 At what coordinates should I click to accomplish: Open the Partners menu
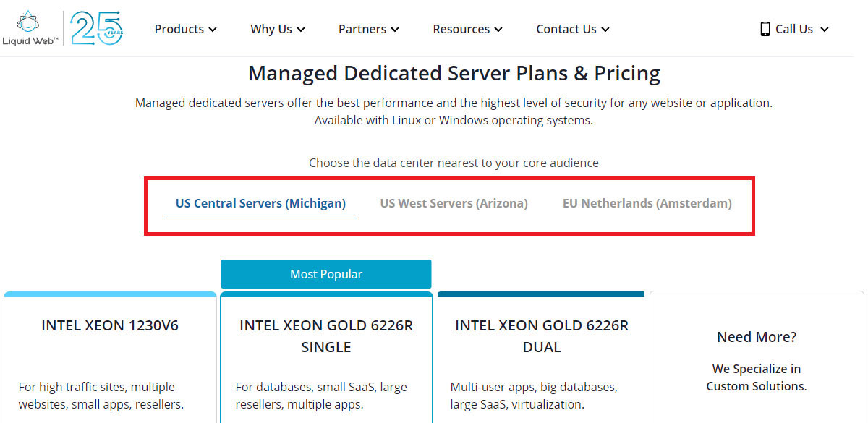pos(369,29)
